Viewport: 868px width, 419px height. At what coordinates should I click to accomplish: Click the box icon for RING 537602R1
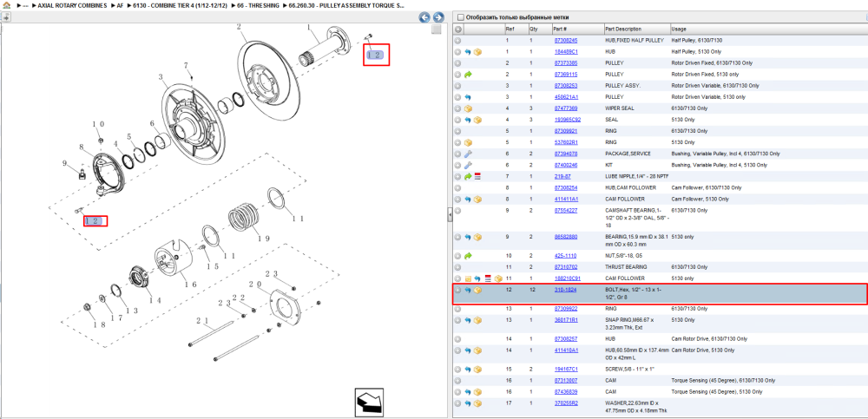pyautogui.click(x=468, y=142)
